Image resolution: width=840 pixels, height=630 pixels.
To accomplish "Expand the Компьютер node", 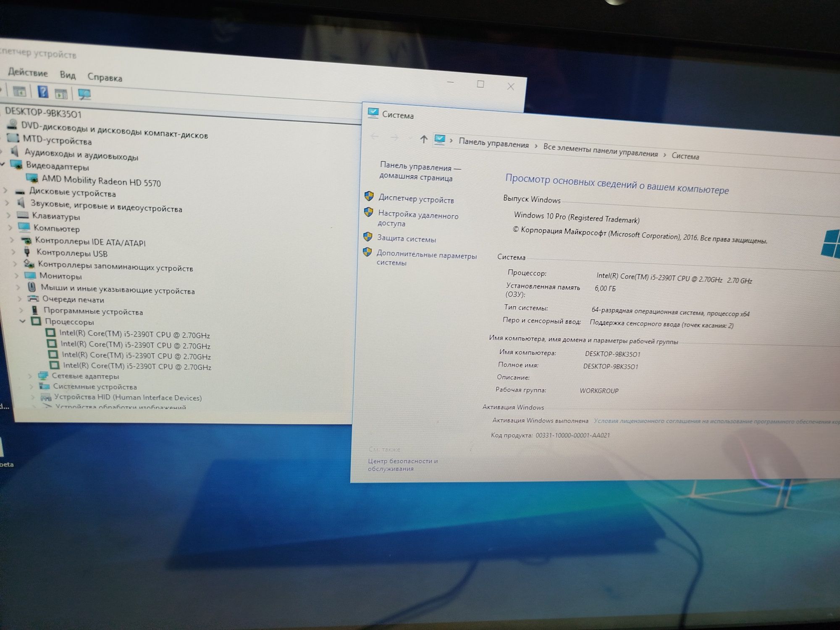I will point(10,227).
